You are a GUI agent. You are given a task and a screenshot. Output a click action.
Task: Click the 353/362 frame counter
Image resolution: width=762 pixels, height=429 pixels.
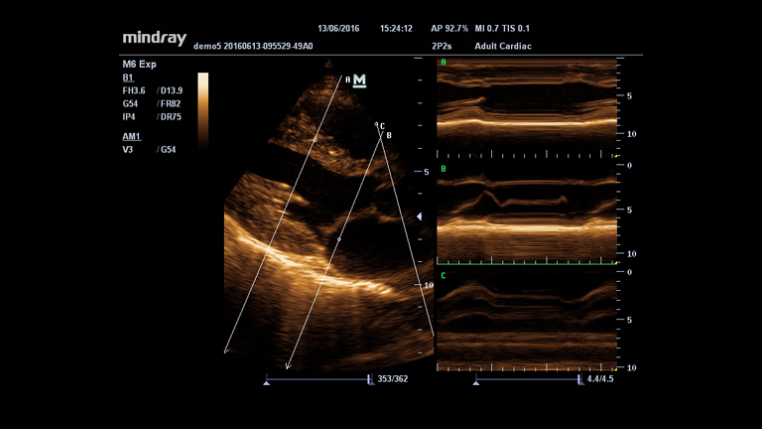(x=391, y=380)
